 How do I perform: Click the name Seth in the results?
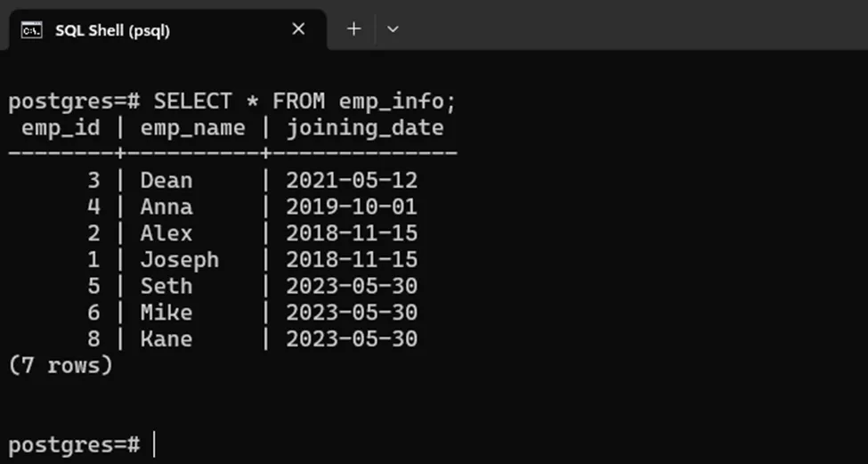click(166, 286)
